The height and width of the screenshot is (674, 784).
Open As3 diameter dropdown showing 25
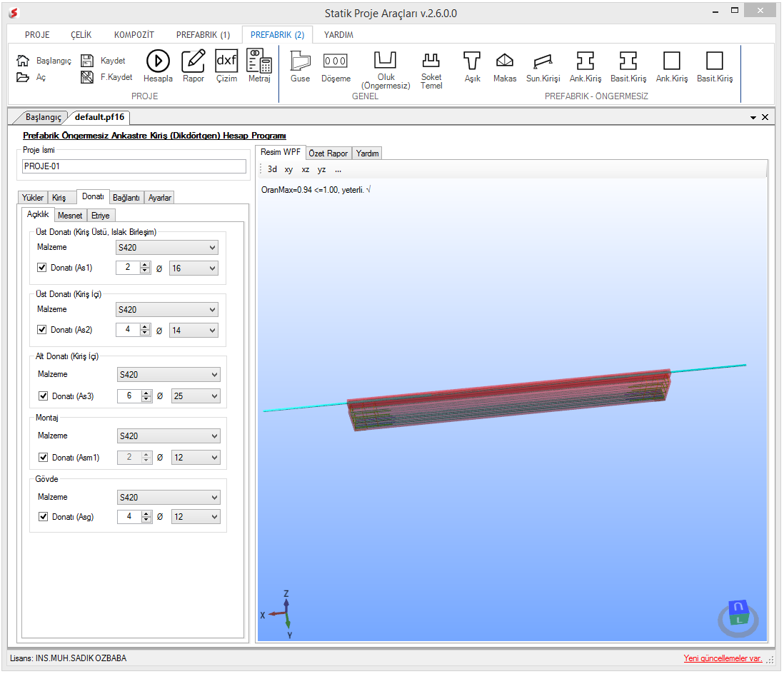point(196,396)
